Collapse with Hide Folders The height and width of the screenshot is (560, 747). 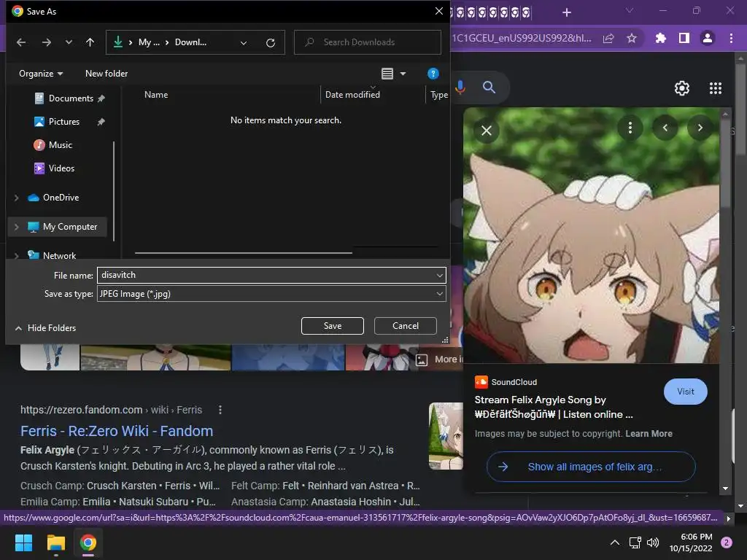click(46, 328)
